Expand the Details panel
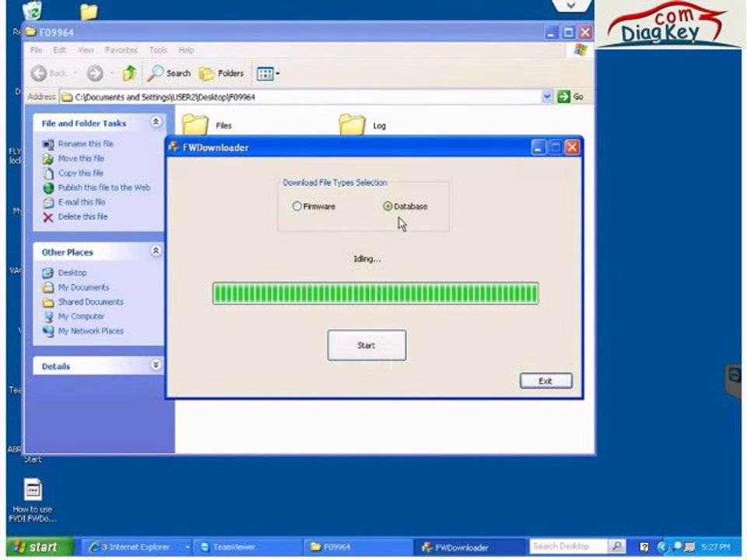 [156, 365]
